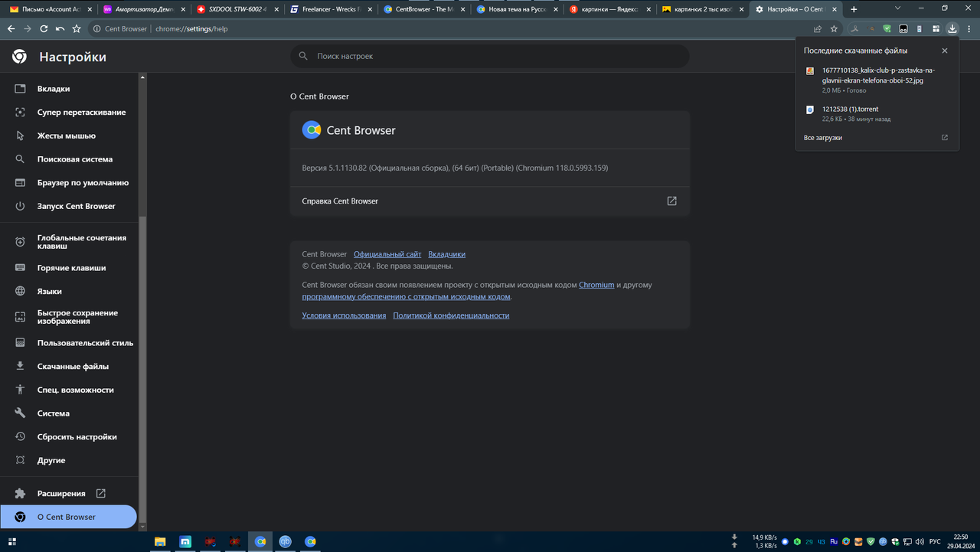The height and width of the screenshot is (552, 980).
Task: Open 'Политикой конфиденциальности' link
Action: pos(451,315)
